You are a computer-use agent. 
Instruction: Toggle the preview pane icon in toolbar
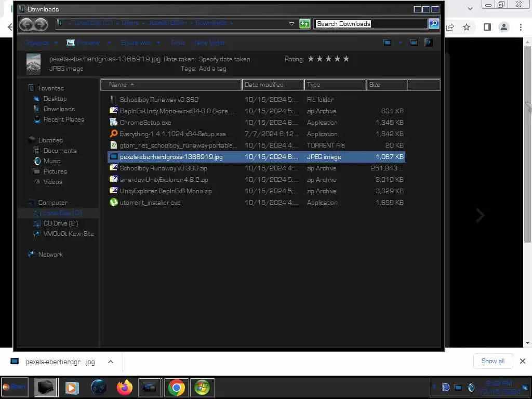pos(414,43)
